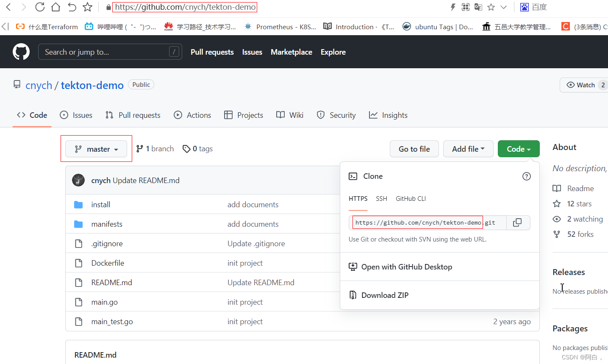Open the main.go file
The width and height of the screenshot is (608, 364).
pyautogui.click(x=104, y=302)
